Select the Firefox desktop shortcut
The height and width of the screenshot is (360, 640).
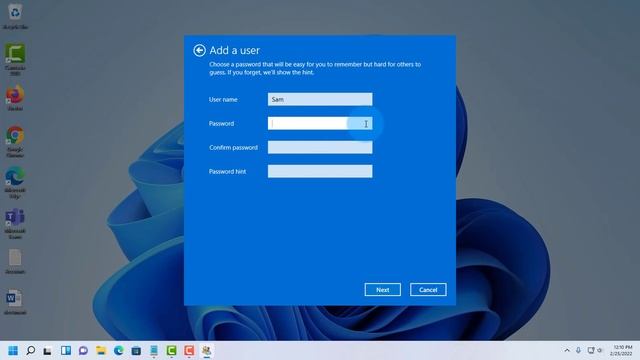(15, 98)
